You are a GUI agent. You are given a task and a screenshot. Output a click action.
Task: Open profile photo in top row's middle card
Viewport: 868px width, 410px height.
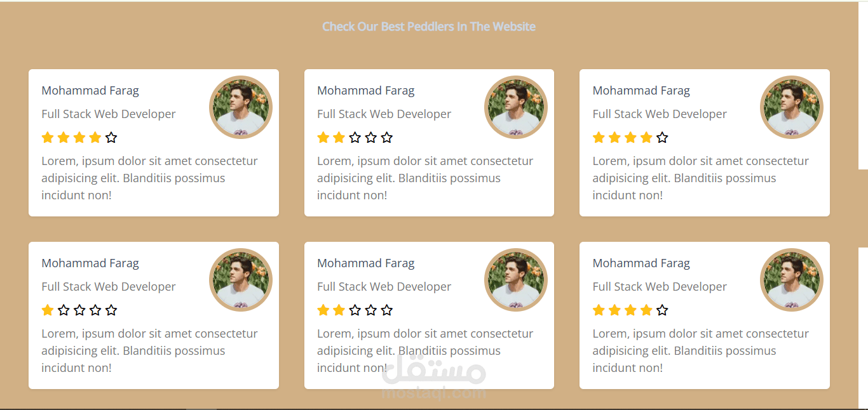(516, 107)
